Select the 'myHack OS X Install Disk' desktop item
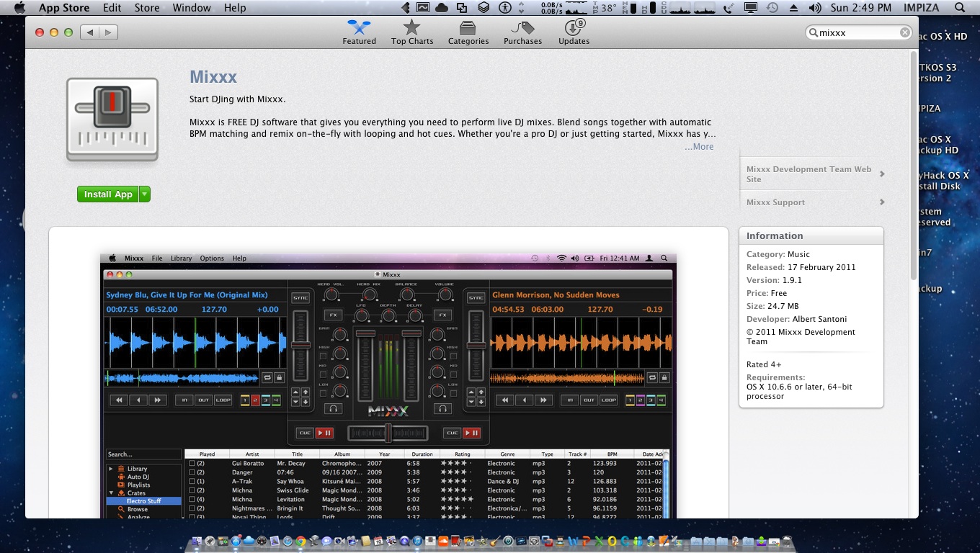Viewport: 980px width, 553px height. coord(942,181)
